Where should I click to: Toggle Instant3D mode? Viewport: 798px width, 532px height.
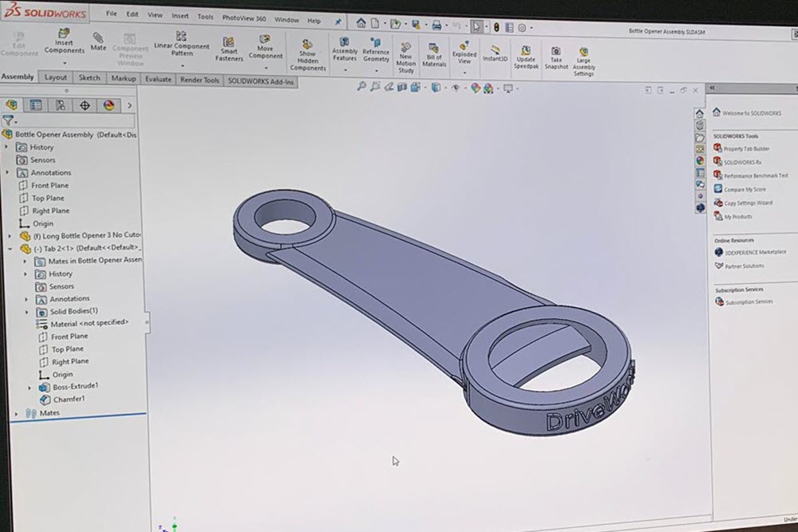tap(495, 53)
